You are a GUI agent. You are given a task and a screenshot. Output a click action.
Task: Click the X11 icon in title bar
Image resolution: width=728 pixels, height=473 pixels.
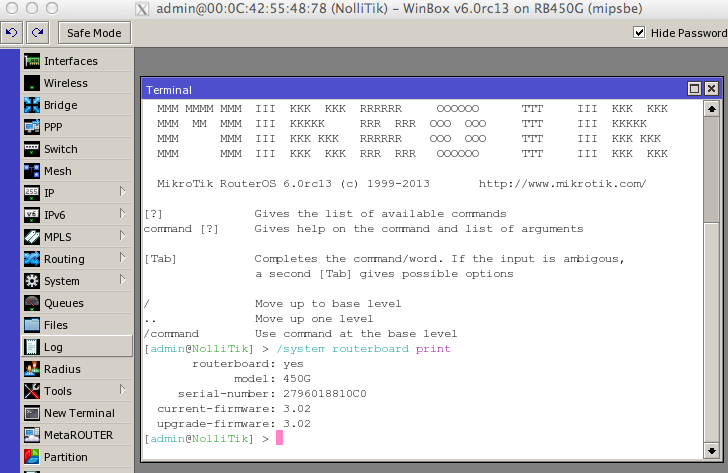tap(142, 9)
